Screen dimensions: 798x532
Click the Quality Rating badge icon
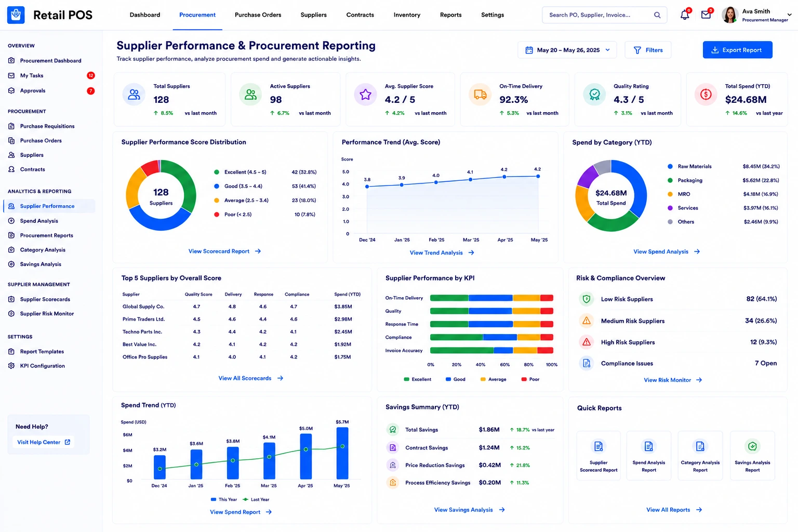pos(594,95)
